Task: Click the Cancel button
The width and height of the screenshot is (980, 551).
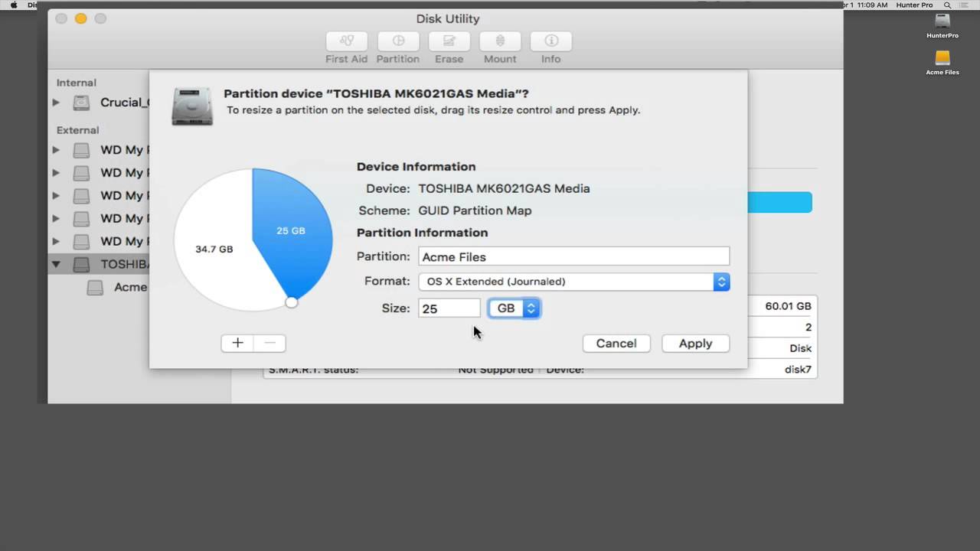Action: [616, 344]
